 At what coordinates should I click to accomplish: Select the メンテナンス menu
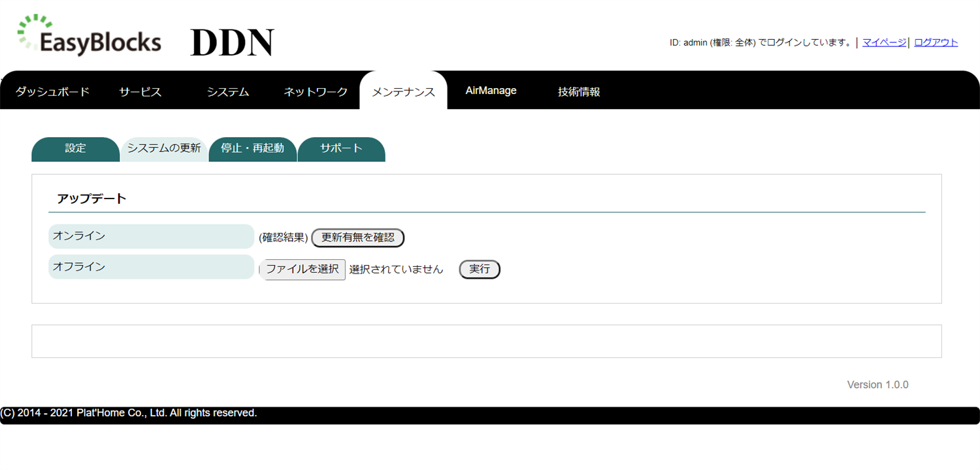pos(403,91)
